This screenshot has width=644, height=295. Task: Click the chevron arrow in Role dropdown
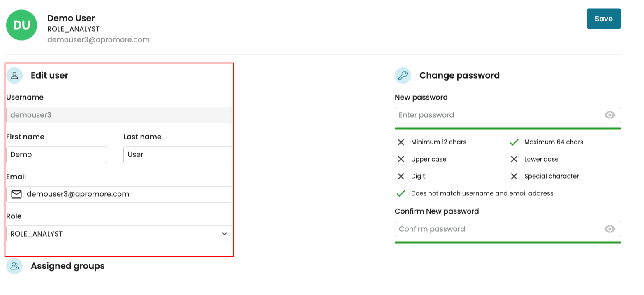[x=224, y=234]
